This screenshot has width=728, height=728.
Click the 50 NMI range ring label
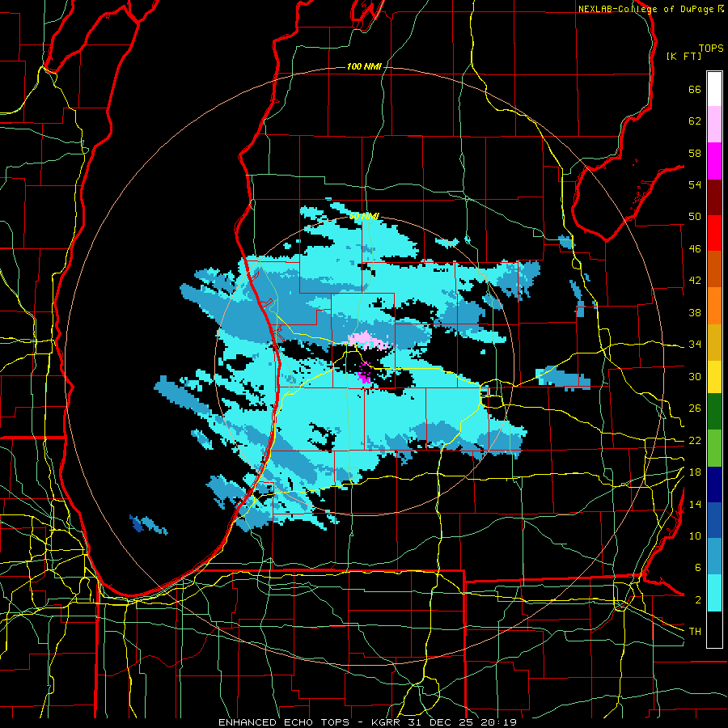tap(364, 216)
